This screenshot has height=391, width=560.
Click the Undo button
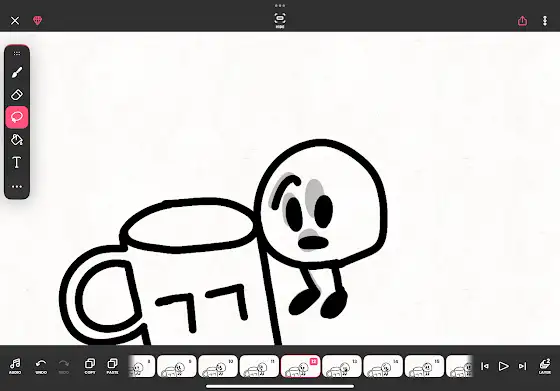pyautogui.click(x=41, y=366)
